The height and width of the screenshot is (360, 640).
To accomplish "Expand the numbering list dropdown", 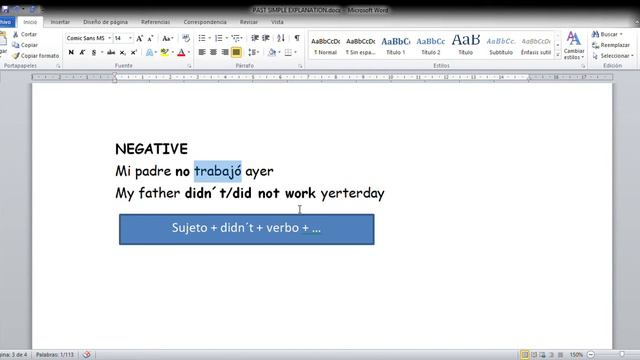I will tap(227, 38).
